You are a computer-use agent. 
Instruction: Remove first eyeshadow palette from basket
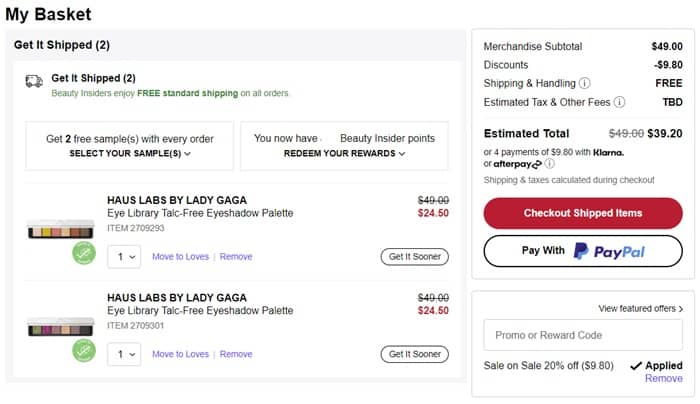coord(236,257)
